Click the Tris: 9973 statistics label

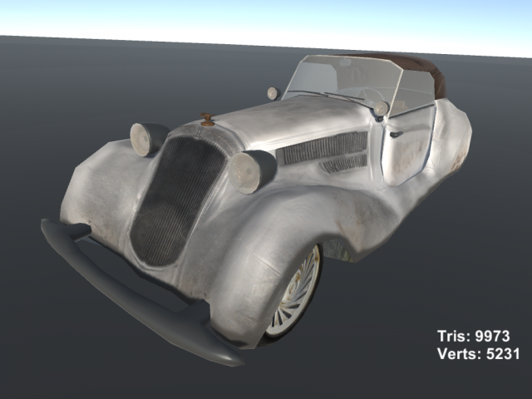coord(474,337)
